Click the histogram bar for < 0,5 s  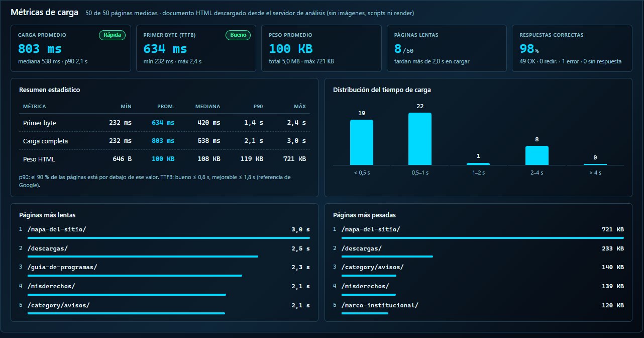click(362, 142)
